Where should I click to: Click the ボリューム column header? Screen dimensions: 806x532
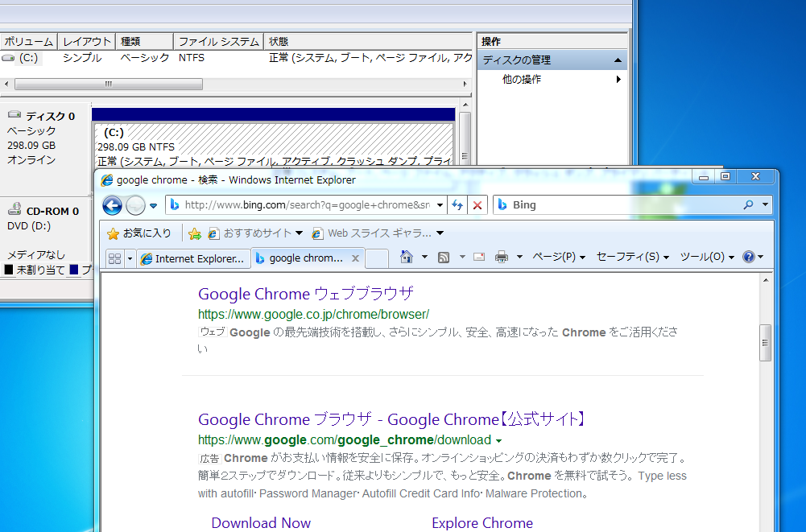point(29,42)
